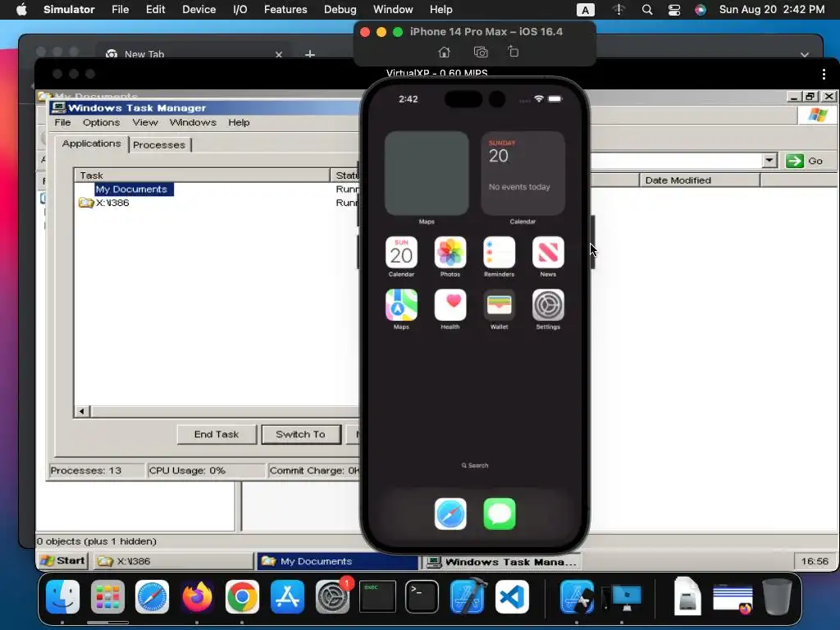This screenshot has width=840, height=630.
Task: Open Xcode from the Dock
Action: [x=468, y=596]
